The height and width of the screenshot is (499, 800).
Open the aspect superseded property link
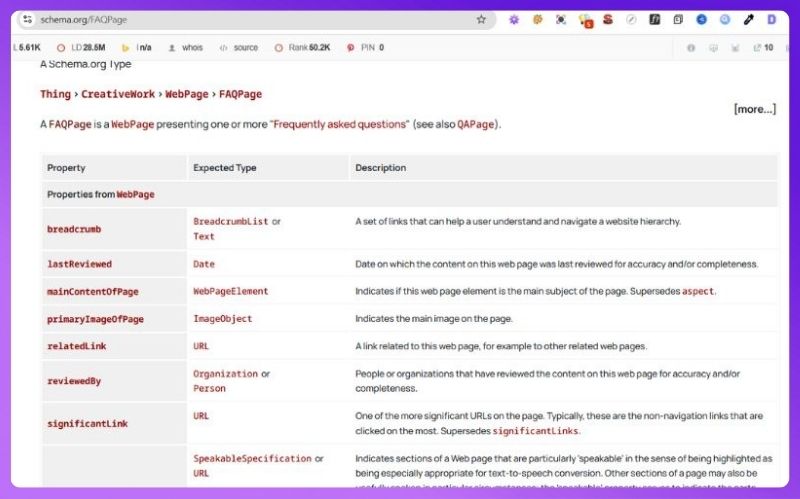tap(697, 291)
